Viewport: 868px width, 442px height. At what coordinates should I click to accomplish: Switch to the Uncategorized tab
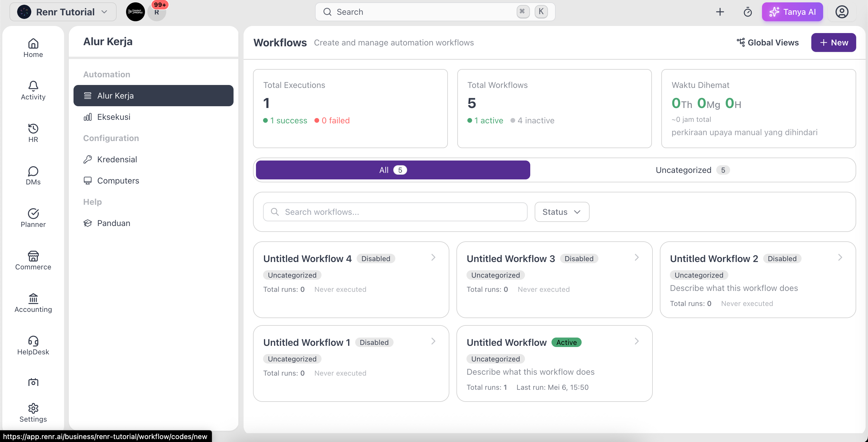(692, 170)
